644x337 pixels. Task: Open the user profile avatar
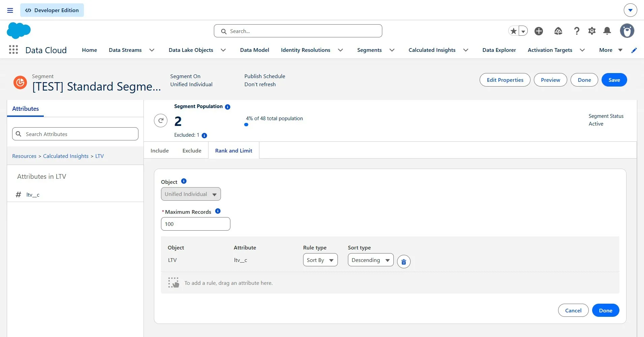[627, 31]
